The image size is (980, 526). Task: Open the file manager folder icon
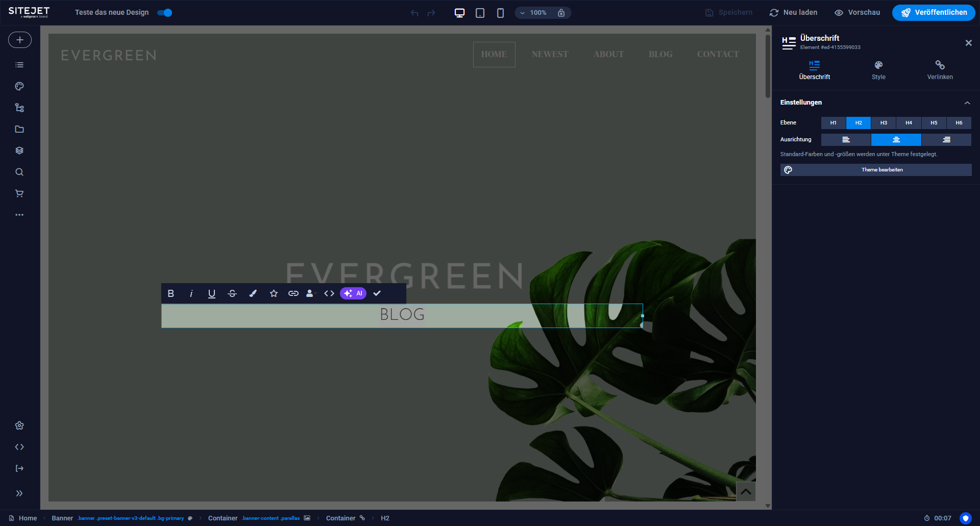tap(19, 129)
